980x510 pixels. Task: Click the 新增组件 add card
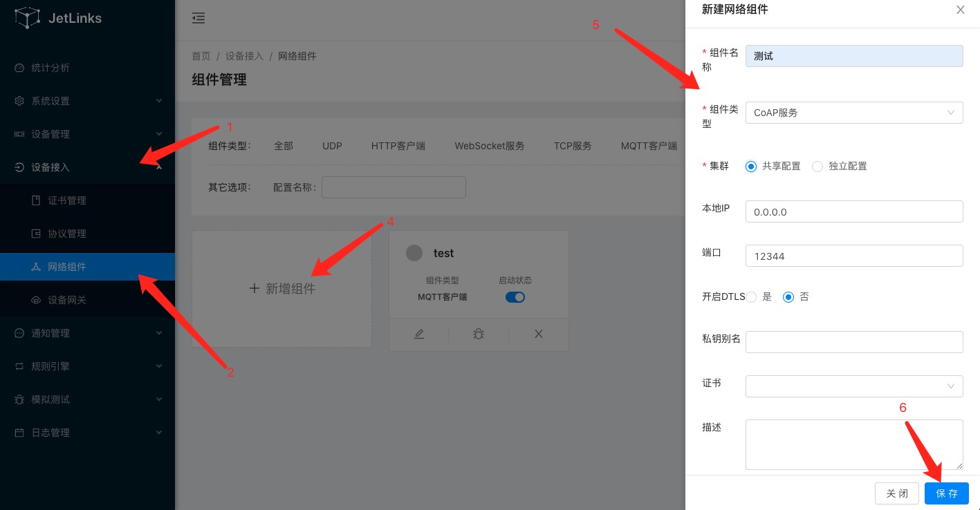coord(281,289)
